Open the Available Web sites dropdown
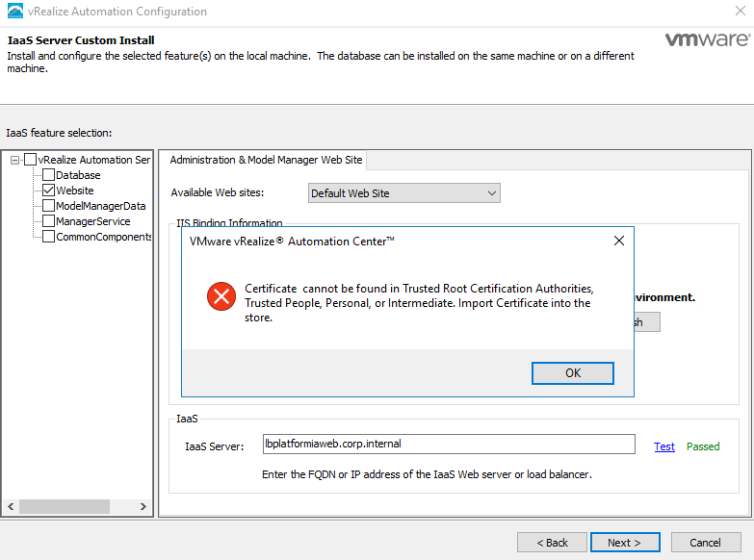The image size is (754, 560). [x=403, y=193]
